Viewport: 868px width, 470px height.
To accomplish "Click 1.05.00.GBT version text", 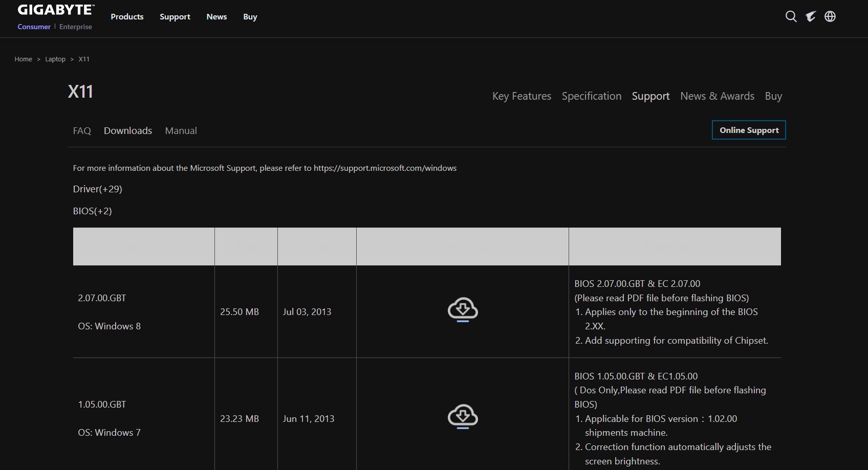I will click(x=102, y=405).
